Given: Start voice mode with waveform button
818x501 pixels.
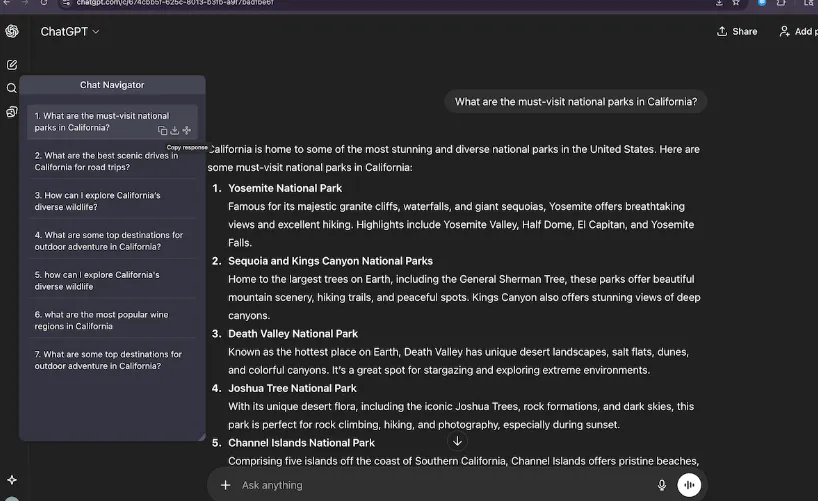Looking at the screenshot, I should [689, 485].
